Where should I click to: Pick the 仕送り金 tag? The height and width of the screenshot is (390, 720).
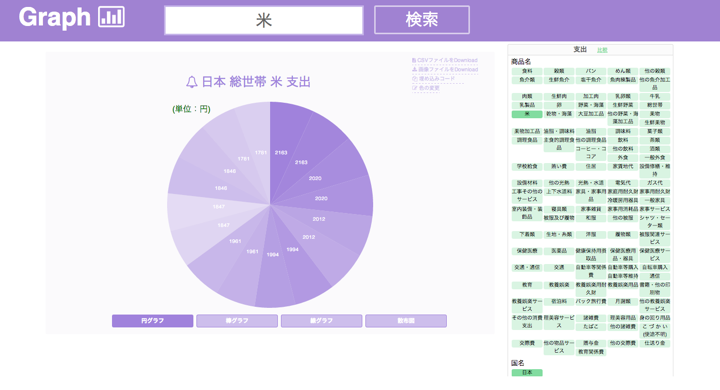[655, 343]
